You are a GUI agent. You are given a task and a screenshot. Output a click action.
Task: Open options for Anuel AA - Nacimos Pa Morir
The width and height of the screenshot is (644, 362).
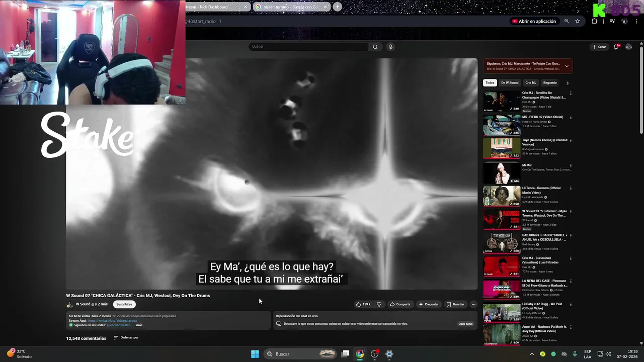(x=571, y=327)
